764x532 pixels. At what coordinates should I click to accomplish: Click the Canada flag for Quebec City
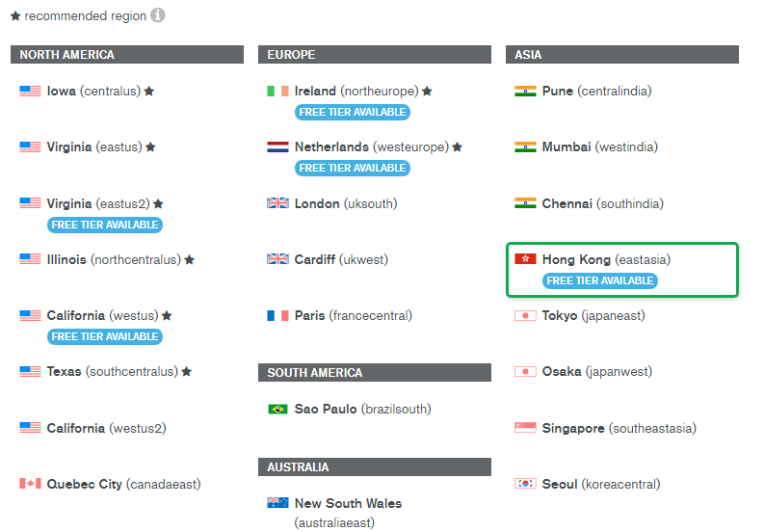coord(30,484)
